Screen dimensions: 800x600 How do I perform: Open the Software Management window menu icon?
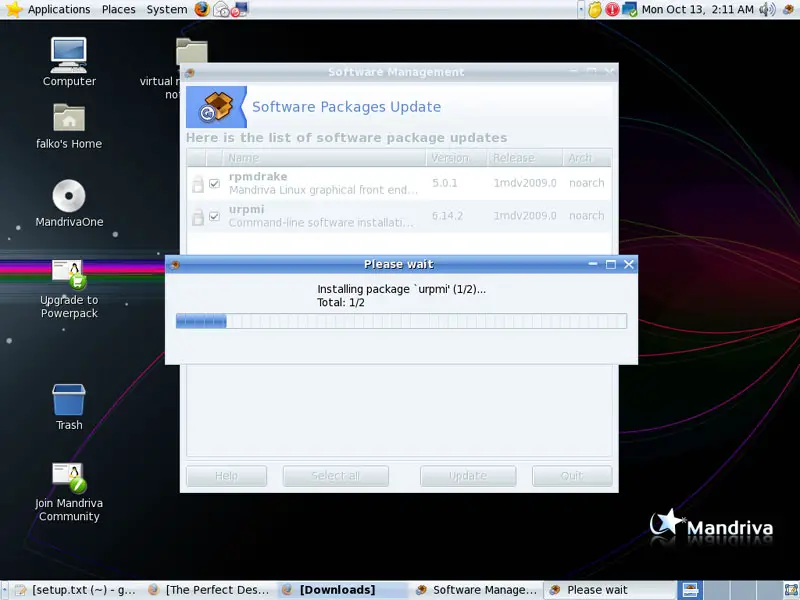(189, 73)
